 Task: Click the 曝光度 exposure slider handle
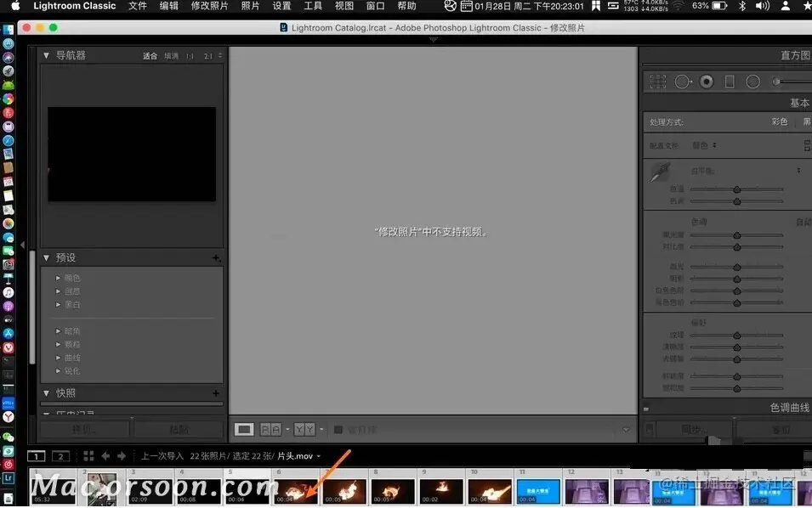click(x=736, y=235)
